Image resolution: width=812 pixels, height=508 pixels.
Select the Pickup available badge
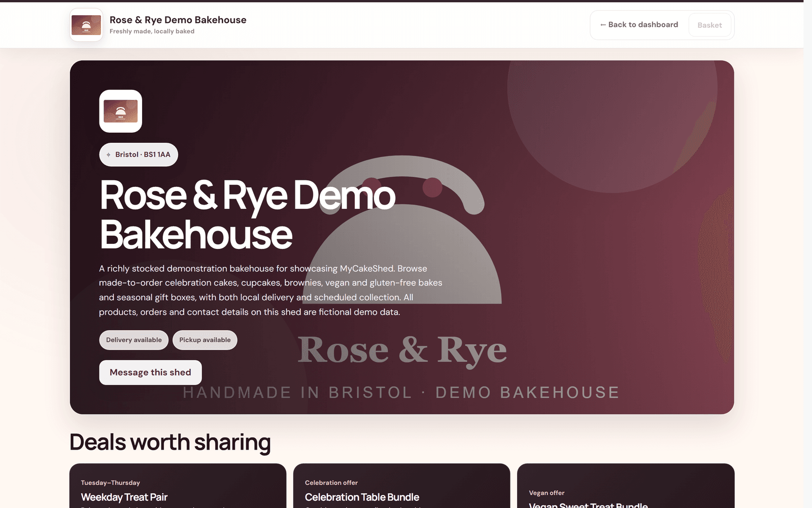pyautogui.click(x=205, y=340)
